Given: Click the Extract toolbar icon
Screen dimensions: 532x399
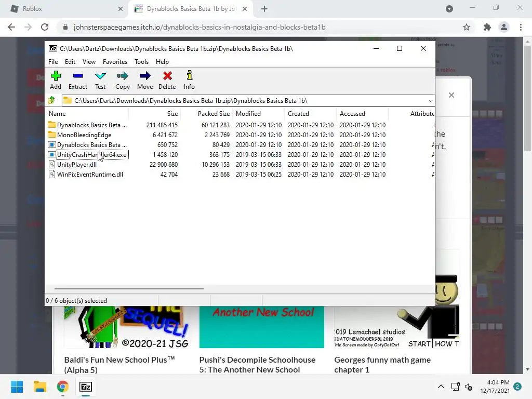Looking at the screenshot, I should point(78,80).
